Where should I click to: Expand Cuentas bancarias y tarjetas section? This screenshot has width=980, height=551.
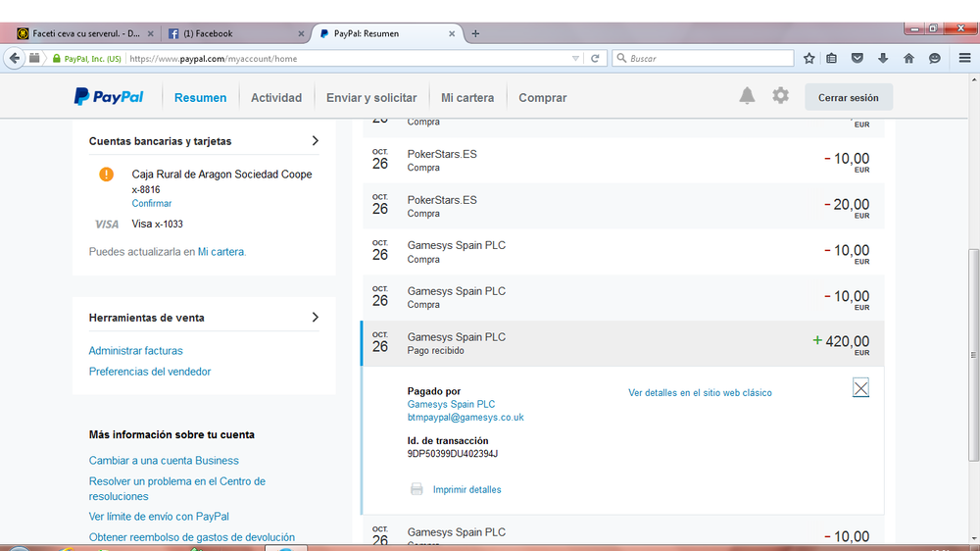point(315,141)
